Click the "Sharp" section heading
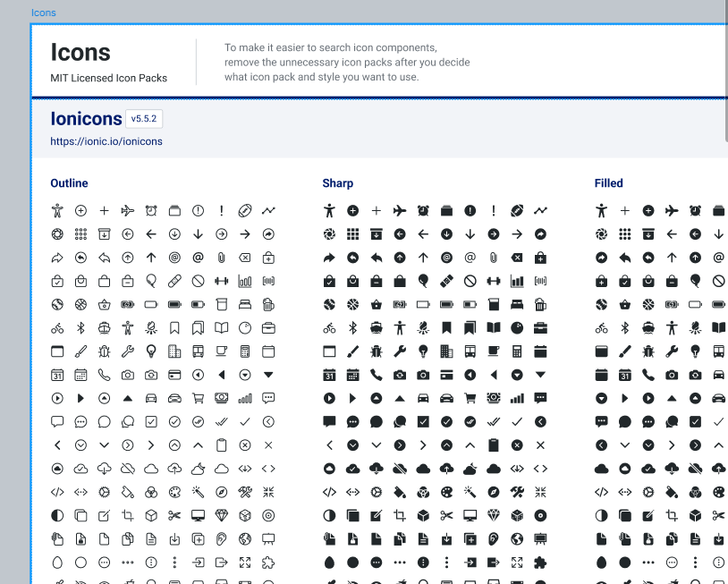The height and width of the screenshot is (584, 728). (337, 183)
